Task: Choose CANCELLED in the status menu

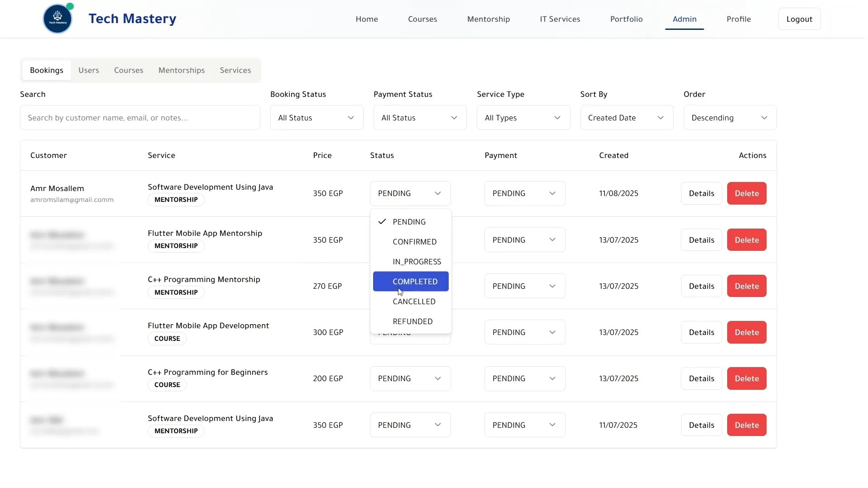Action: click(411, 301)
